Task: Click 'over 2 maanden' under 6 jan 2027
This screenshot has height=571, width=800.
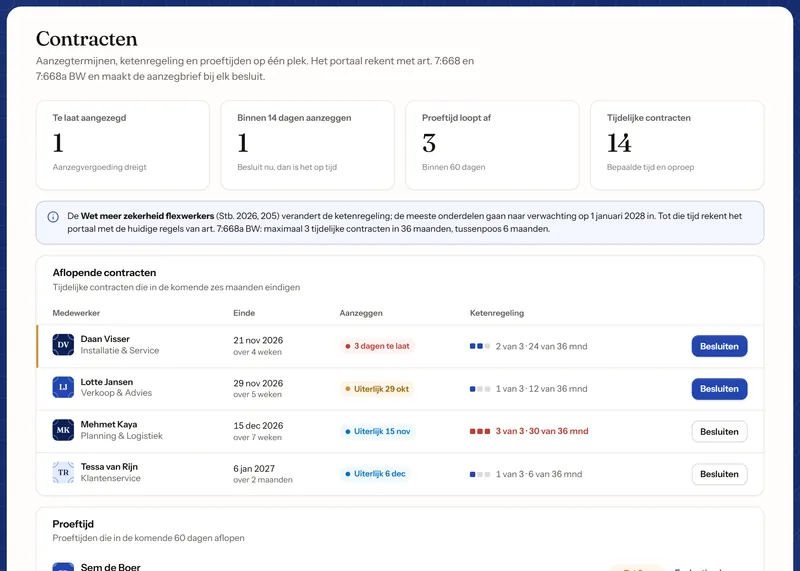Action: [x=263, y=480]
